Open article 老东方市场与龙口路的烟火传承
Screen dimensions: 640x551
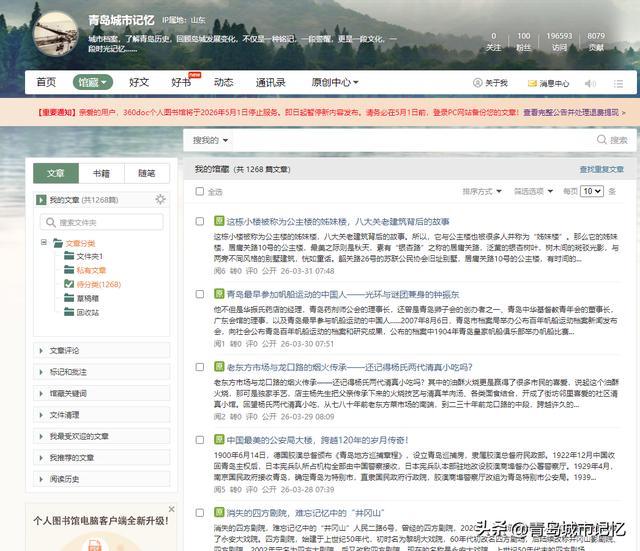[349, 367]
